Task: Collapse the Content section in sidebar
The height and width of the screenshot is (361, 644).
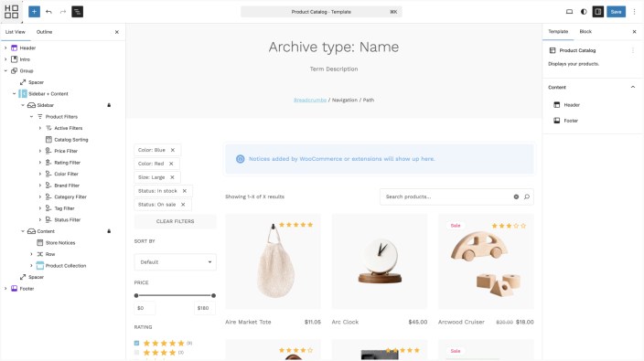Action: [x=633, y=87]
